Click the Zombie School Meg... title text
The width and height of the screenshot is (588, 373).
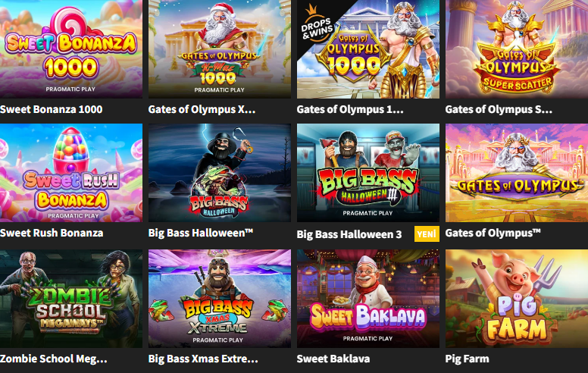(x=54, y=359)
